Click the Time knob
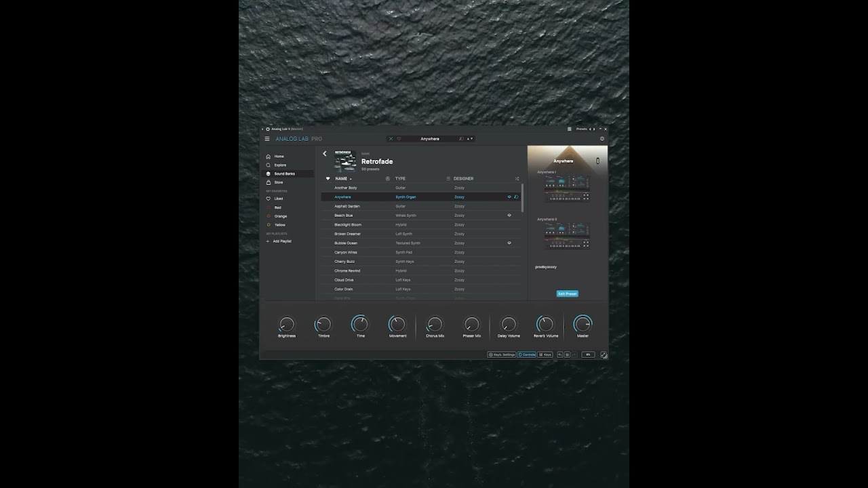This screenshot has width=868, height=488. click(x=360, y=325)
